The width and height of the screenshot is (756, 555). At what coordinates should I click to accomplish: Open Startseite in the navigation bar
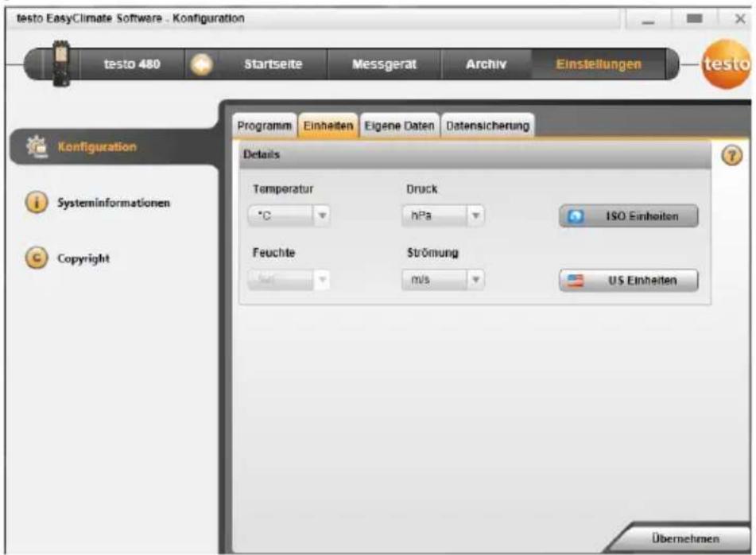[273, 64]
